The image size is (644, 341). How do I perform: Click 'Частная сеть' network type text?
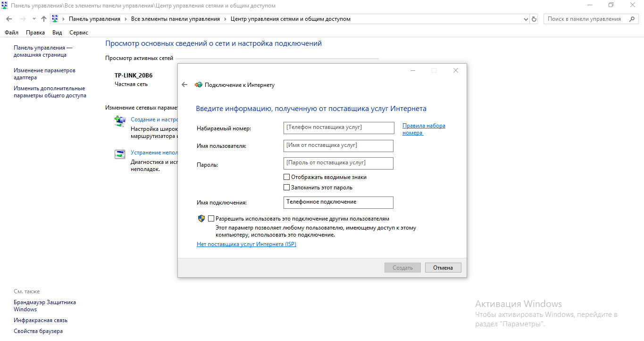(131, 84)
